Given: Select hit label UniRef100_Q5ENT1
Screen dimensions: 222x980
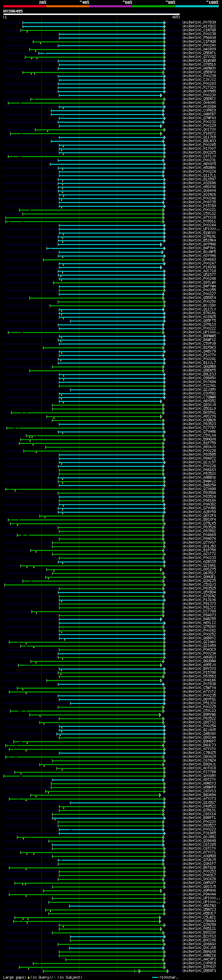Looking at the screenshot, I should (x=199, y=53).
